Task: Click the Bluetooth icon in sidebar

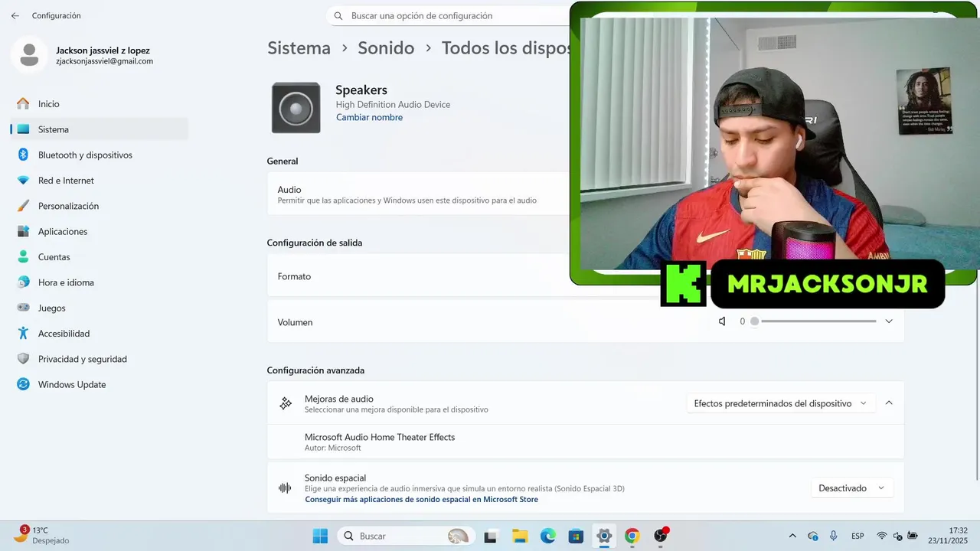Action: [23, 155]
